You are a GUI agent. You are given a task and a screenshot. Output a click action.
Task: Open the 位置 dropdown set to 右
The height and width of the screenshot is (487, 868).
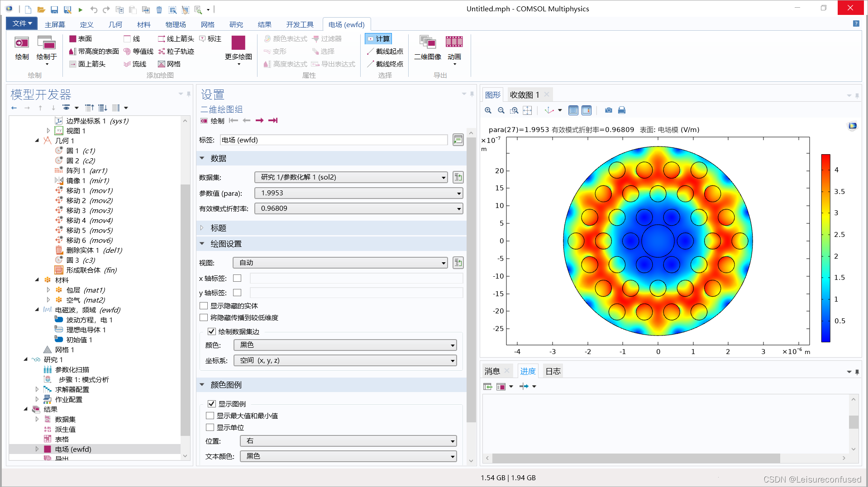[348, 441]
